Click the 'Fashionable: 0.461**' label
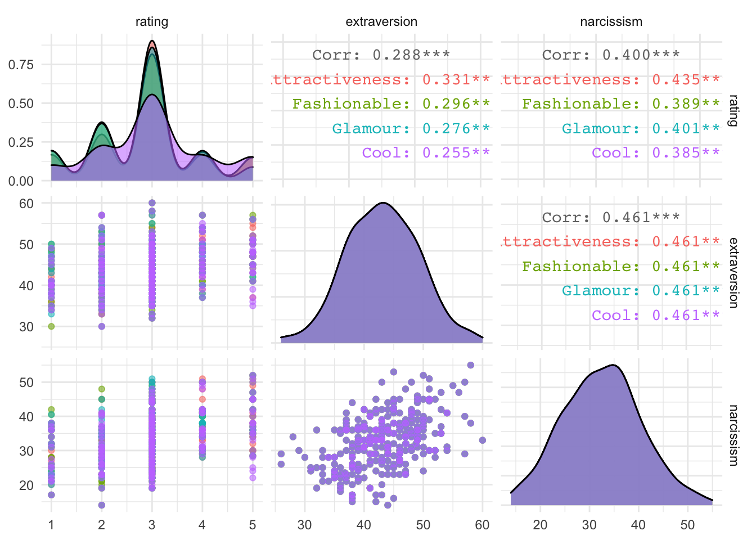The image size is (756, 540). [x=621, y=267]
